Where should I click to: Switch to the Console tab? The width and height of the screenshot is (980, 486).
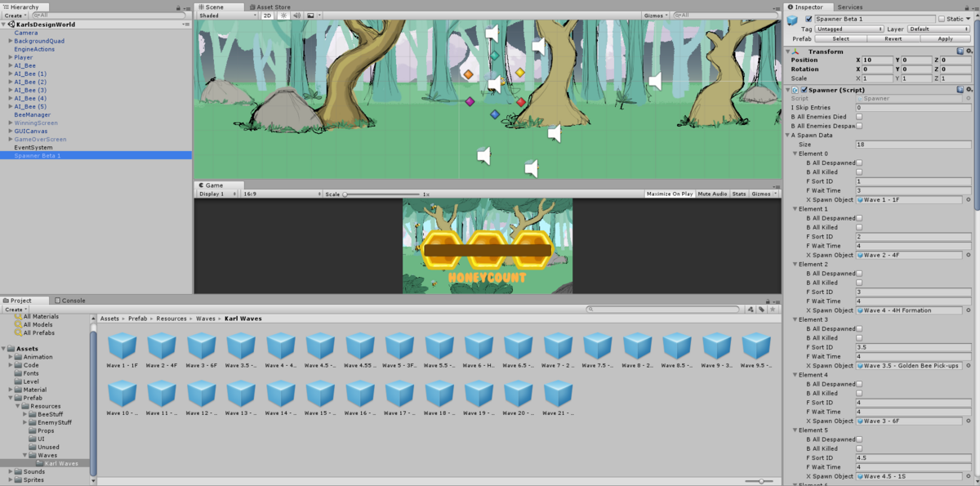pos(73,301)
